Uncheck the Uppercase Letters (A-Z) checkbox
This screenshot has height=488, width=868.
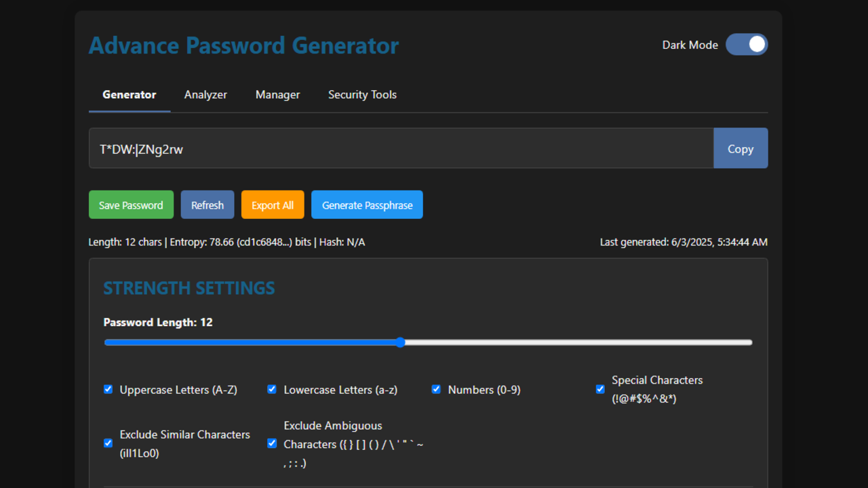pyautogui.click(x=108, y=389)
